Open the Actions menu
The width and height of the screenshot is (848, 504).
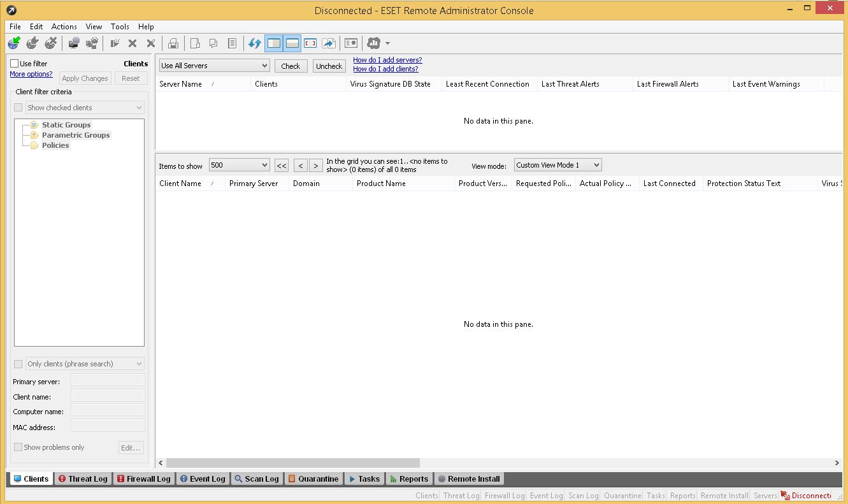coord(64,27)
